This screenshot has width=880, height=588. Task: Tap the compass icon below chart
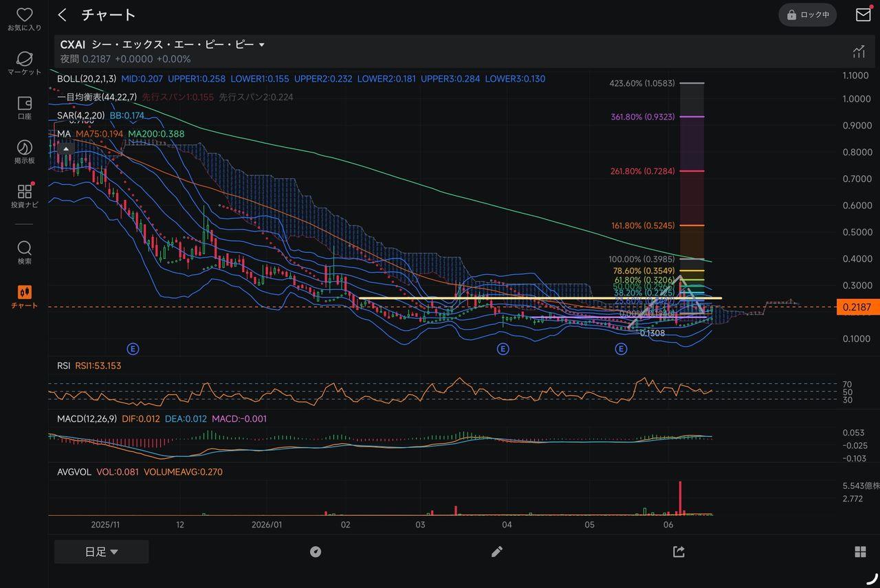(316, 552)
